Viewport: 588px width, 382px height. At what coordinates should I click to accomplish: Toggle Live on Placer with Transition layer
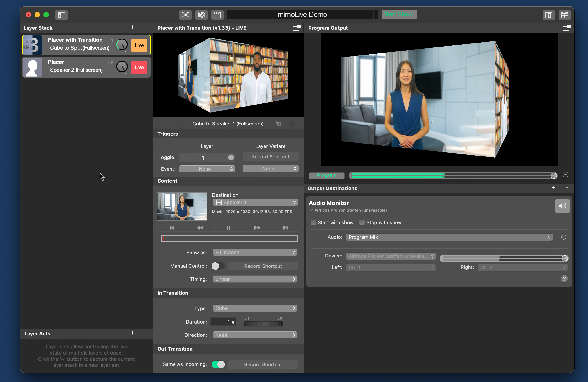coord(139,45)
